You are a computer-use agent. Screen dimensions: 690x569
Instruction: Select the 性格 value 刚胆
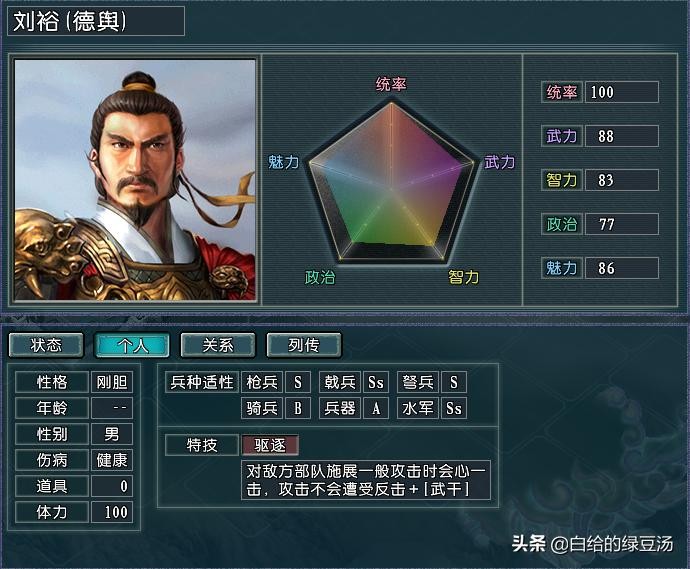coord(112,382)
